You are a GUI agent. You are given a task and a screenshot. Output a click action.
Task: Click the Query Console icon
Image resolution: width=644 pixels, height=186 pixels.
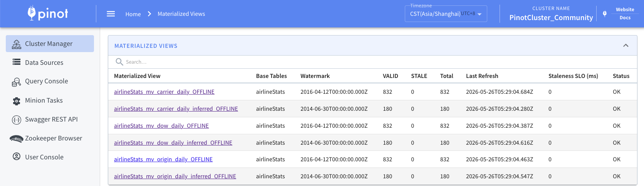[x=17, y=81]
